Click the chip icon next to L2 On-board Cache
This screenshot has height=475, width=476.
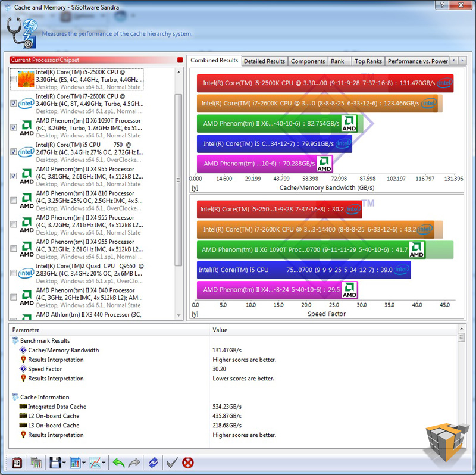pos(23,415)
